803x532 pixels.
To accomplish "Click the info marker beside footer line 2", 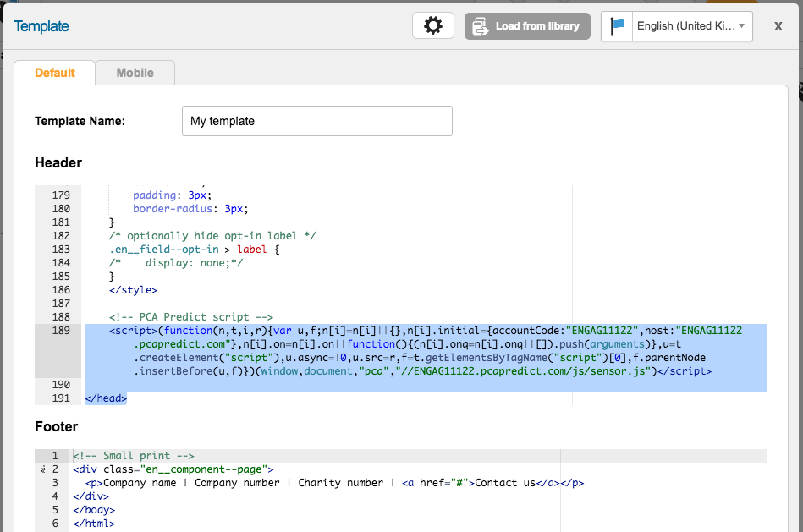I will click(x=42, y=469).
